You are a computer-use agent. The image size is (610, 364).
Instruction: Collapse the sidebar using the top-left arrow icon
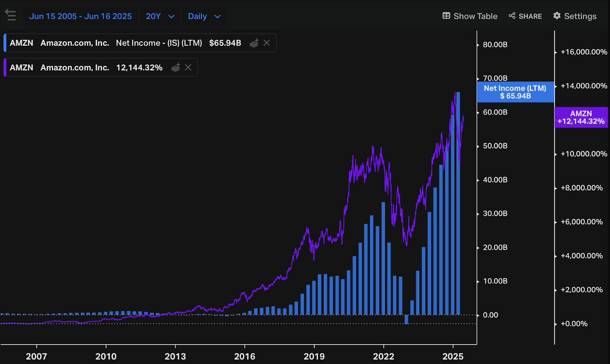(x=10, y=15)
